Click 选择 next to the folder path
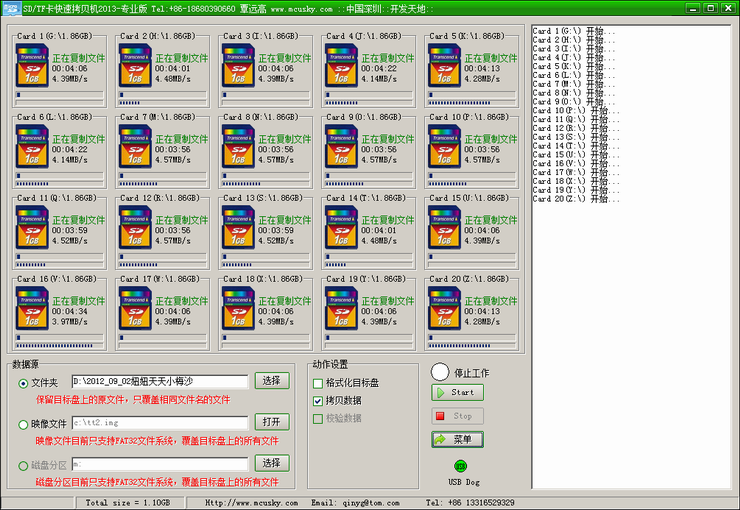 tap(271, 381)
